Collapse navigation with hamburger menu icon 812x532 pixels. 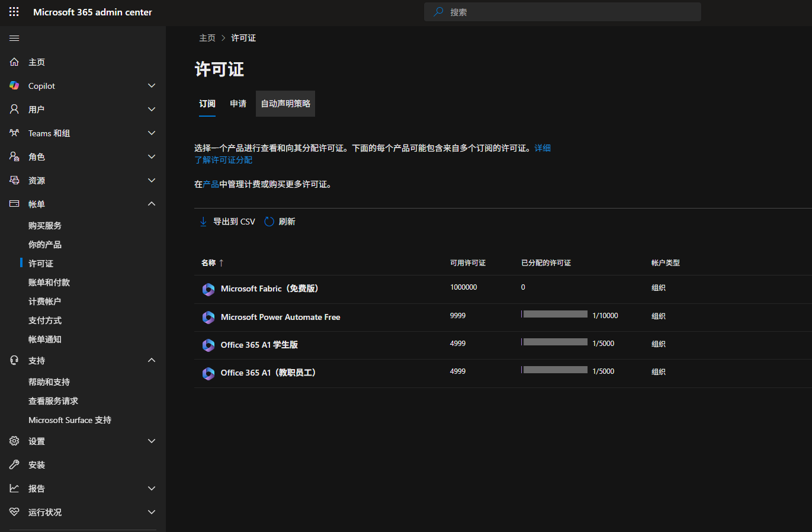pos(14,39)
